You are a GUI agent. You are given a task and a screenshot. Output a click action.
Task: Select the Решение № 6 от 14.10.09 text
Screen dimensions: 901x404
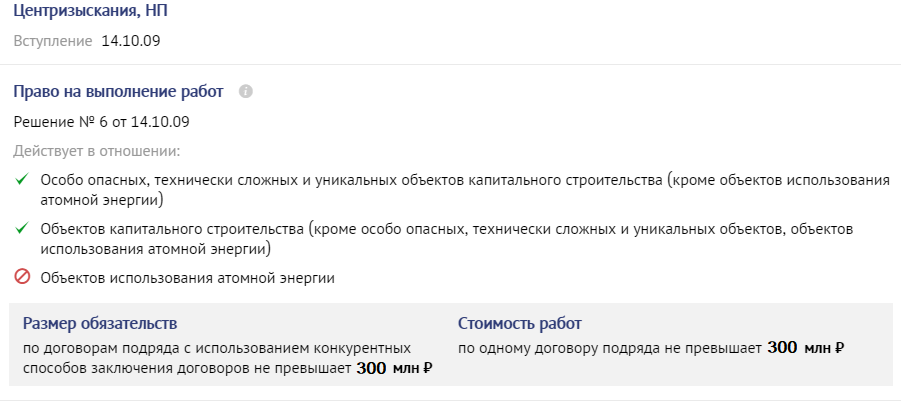pos(102,122)
